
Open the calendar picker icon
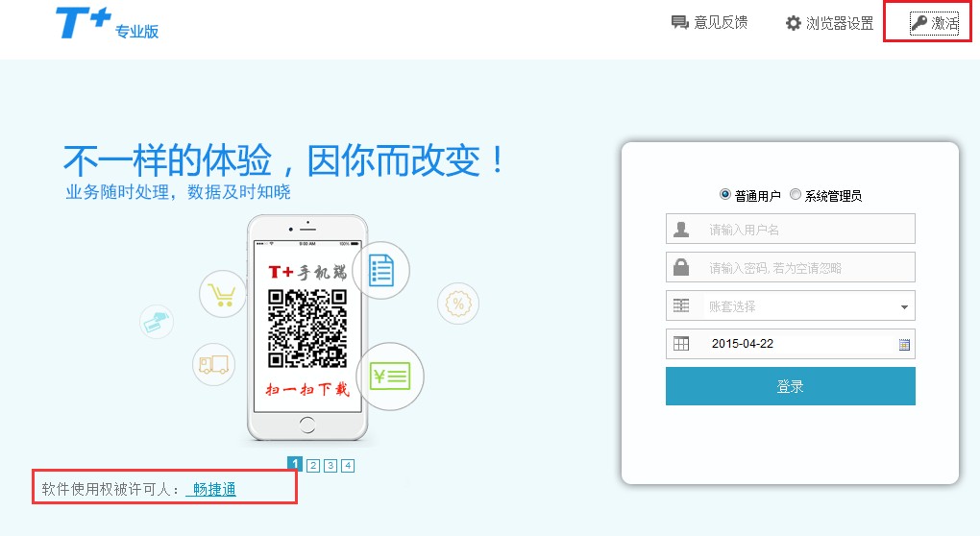(904, 344)
